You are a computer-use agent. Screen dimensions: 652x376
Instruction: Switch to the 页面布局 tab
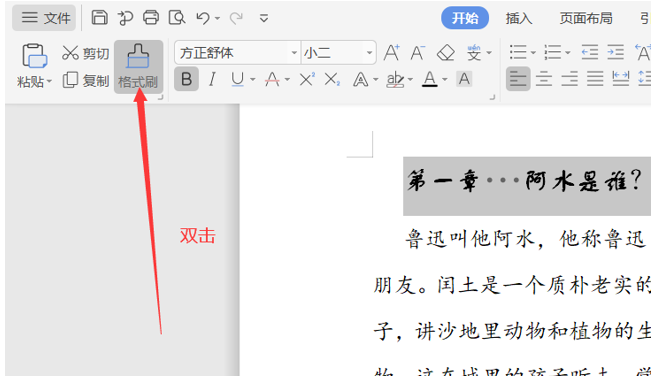pos(585,18)
